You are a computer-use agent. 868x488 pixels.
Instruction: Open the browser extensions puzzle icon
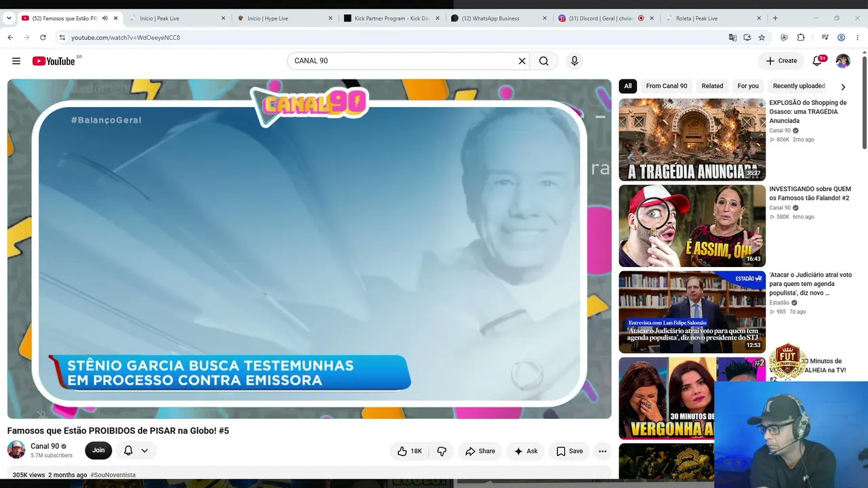pyautogui.click(x=801, y=37)
